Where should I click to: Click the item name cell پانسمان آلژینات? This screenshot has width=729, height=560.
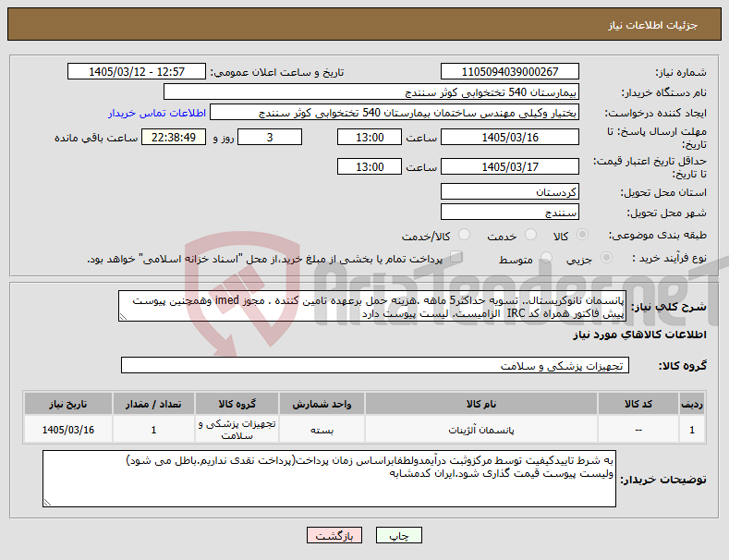point(481,430)
